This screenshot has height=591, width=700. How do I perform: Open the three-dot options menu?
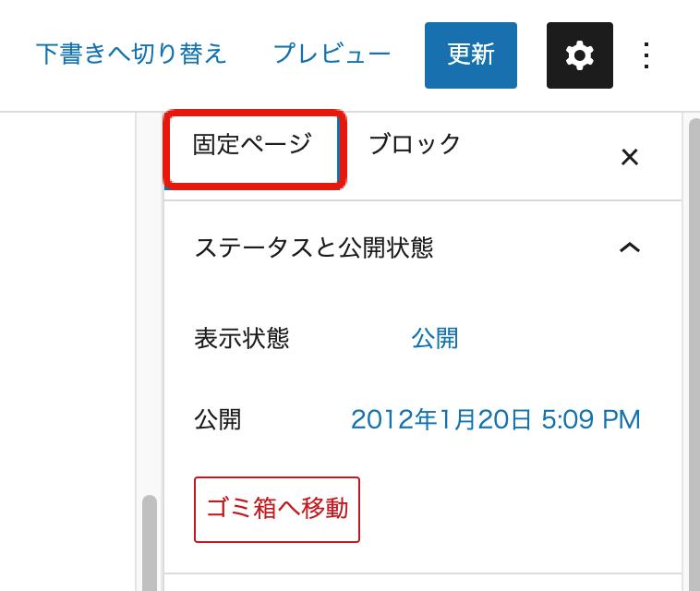tap(646, 55)
